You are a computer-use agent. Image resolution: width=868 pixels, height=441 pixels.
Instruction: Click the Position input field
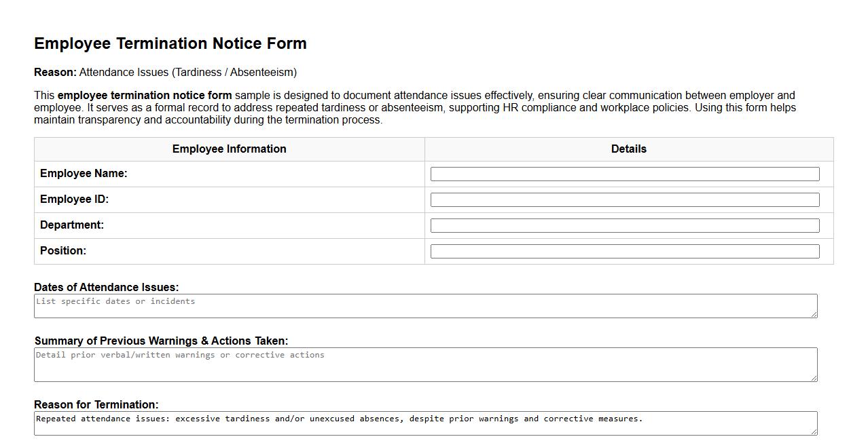(624, 250)
